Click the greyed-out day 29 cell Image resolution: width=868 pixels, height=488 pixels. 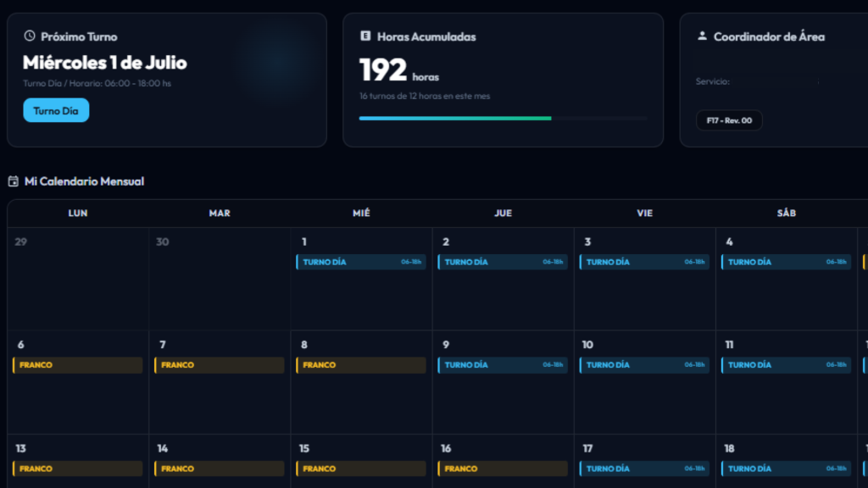pos(78,279)
